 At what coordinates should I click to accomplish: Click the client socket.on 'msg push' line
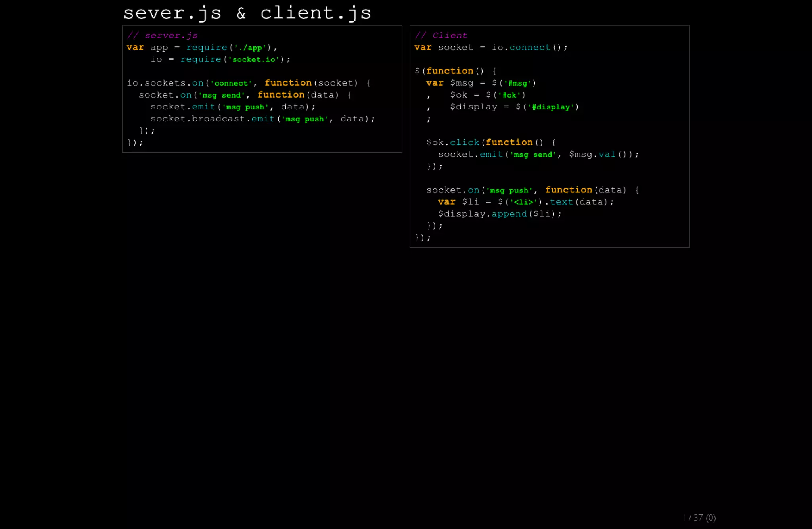532,190
